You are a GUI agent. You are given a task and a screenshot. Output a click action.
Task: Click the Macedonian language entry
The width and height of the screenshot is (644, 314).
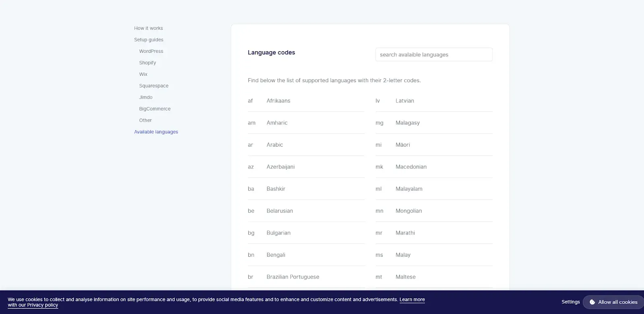pos(411,167)
